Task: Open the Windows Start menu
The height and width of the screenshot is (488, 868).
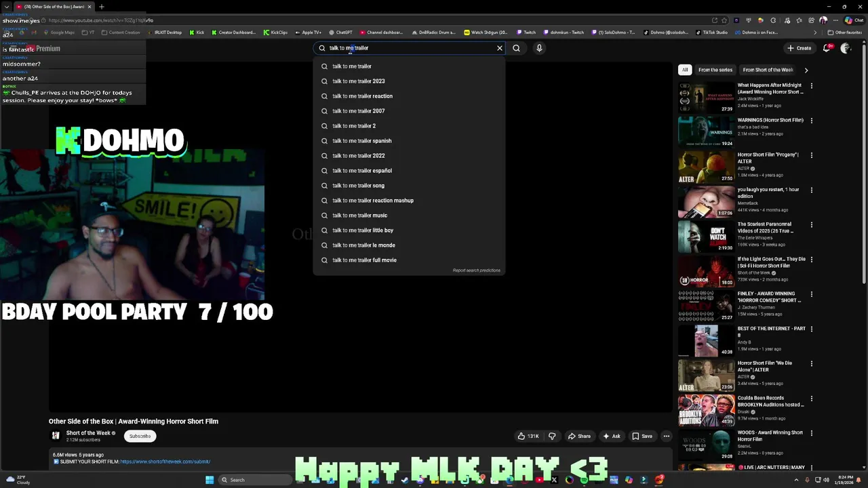Action: 210,480
